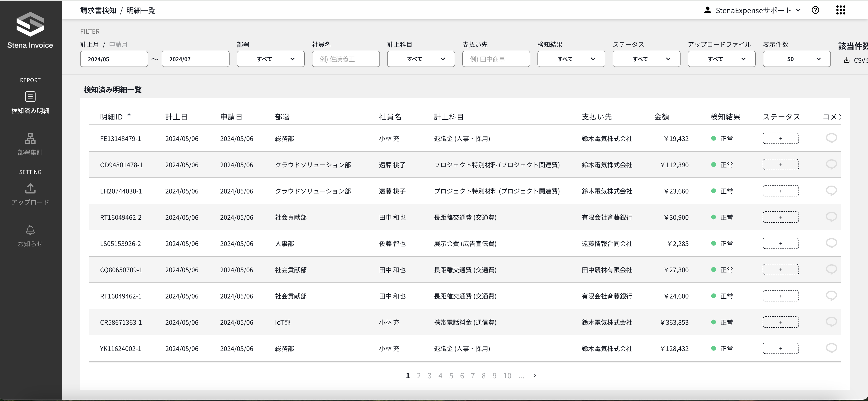Screen dimensions: 868x401
Task: Go to page 2 of results
Action: pos(419,376)
